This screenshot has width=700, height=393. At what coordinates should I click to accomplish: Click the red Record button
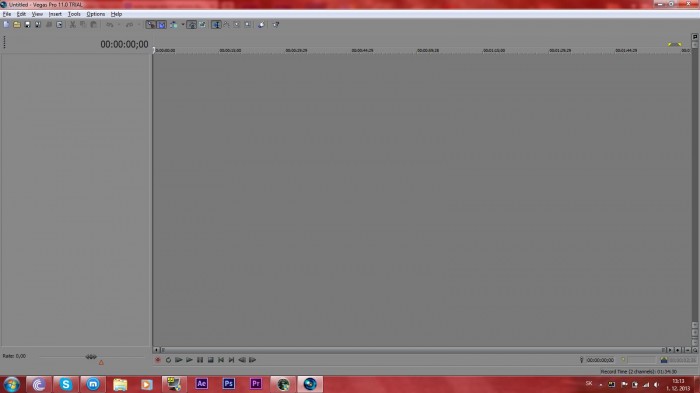pos(158,360)
